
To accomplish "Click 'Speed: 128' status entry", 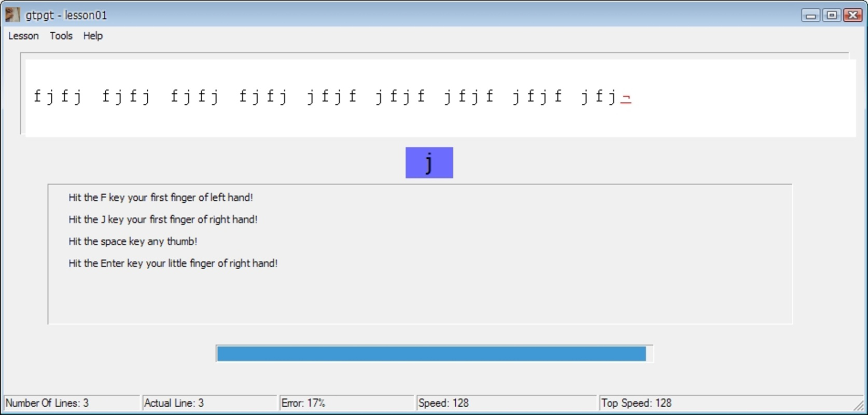I will (506, 403).
